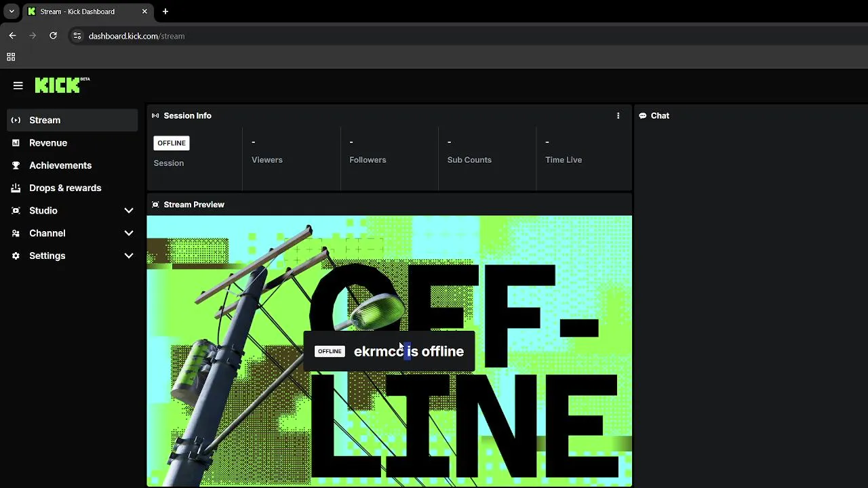The width and height of the screenshot is (868, 488).
Task: Expand the Settings submenu chevron
Action: pyautogui.click(x=129, y=256)
